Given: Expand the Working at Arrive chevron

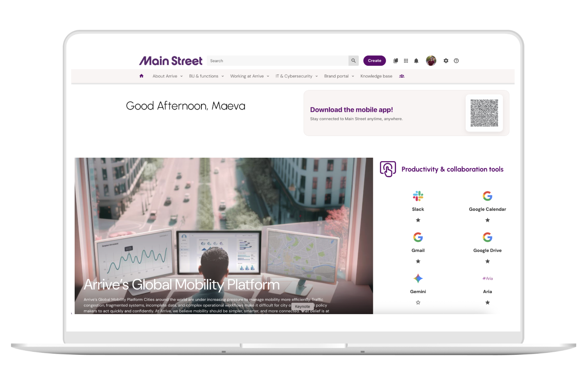Looking at the screenshot, I should tap(268, 76).
